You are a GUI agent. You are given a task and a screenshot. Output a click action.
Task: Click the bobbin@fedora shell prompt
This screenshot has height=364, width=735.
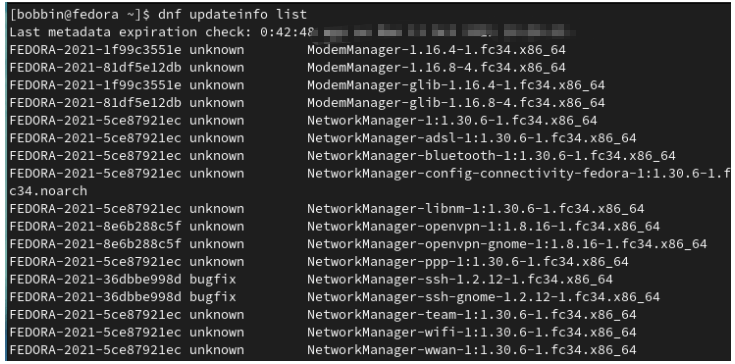click(x=80, y=15)
